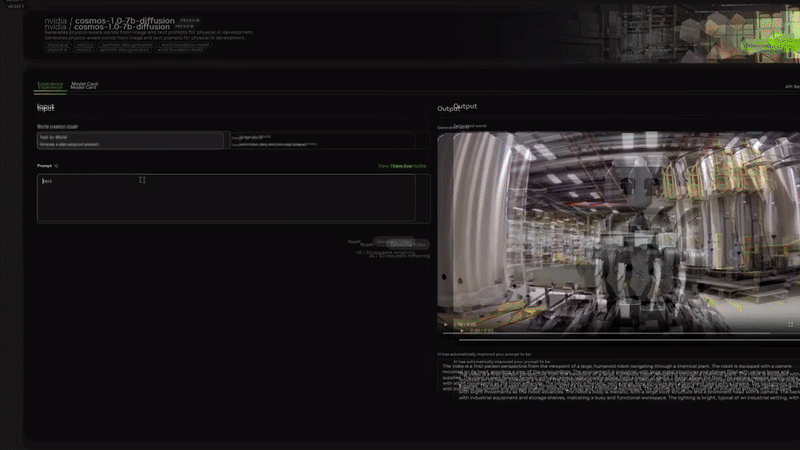Select the Text to World option

click(130, 141)
